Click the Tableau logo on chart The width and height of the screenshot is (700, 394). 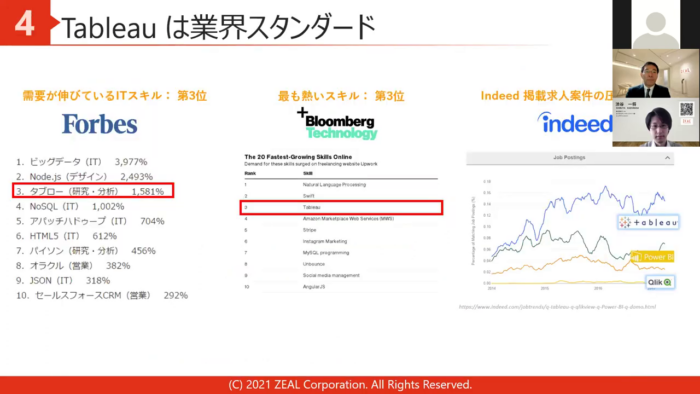(x=649, y=222)
